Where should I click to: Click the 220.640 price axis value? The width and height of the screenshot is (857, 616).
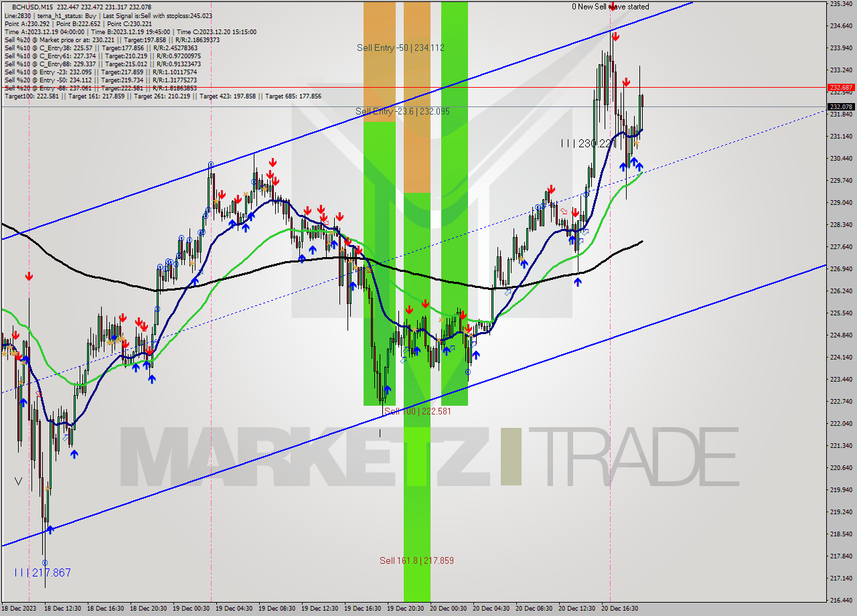pos(841,467)
